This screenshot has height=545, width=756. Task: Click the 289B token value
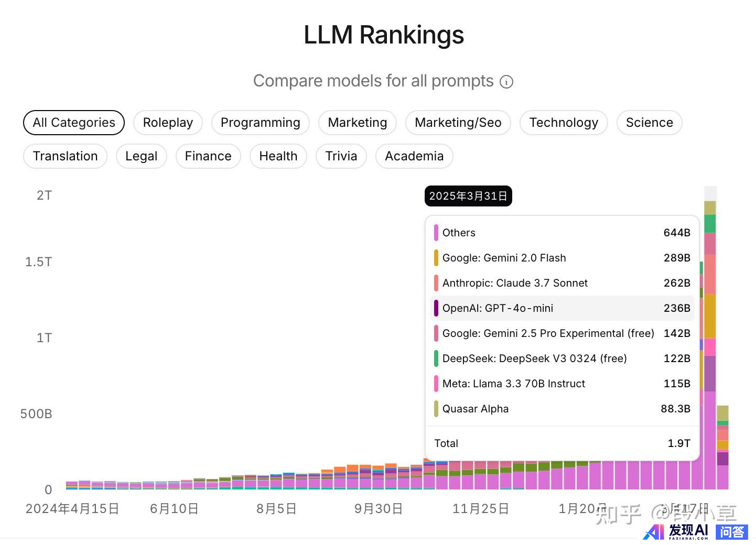[677, 258]
